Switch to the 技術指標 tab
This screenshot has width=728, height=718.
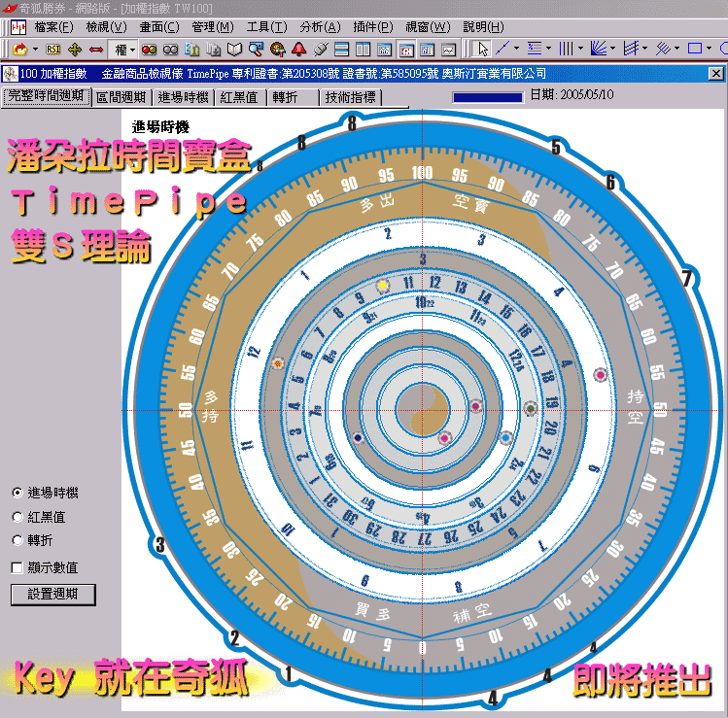[351, 97]
